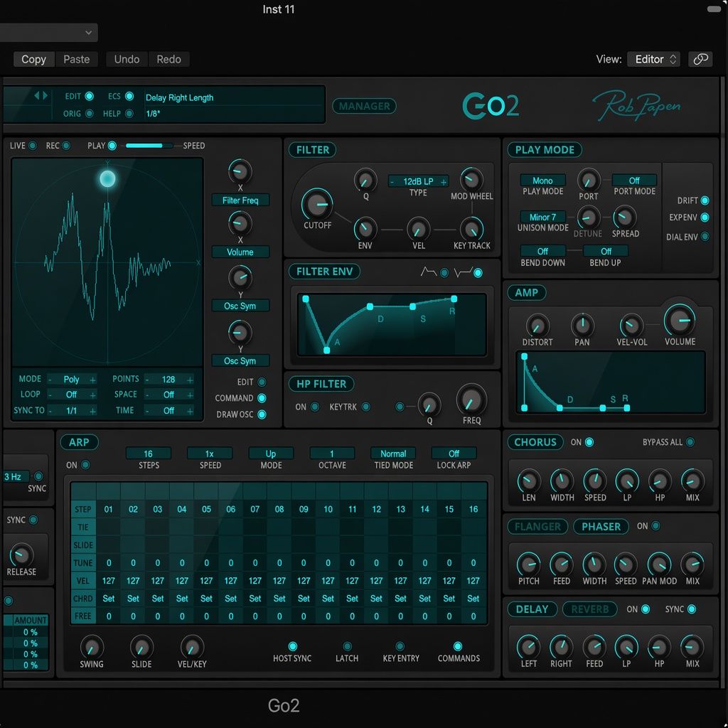
Task: Adjust the XY pad playback SPEED slider
Action: click(149, 146)
